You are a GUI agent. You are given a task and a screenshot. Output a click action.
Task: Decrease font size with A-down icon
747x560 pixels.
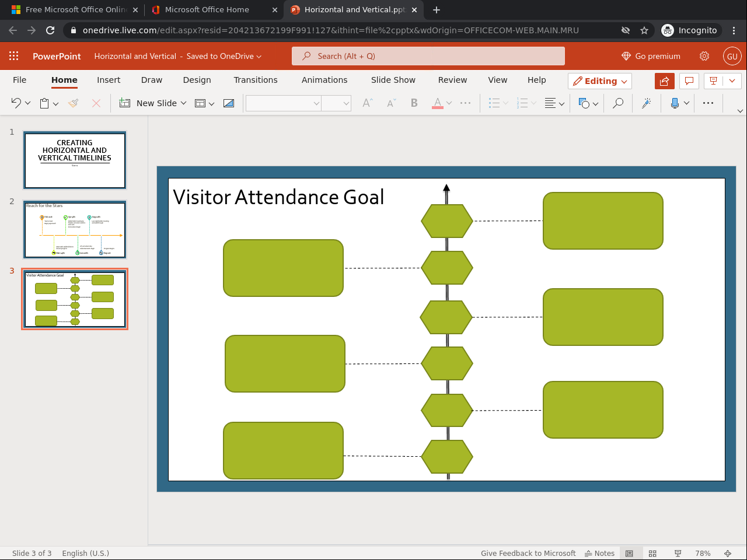[x=391, y=103]
